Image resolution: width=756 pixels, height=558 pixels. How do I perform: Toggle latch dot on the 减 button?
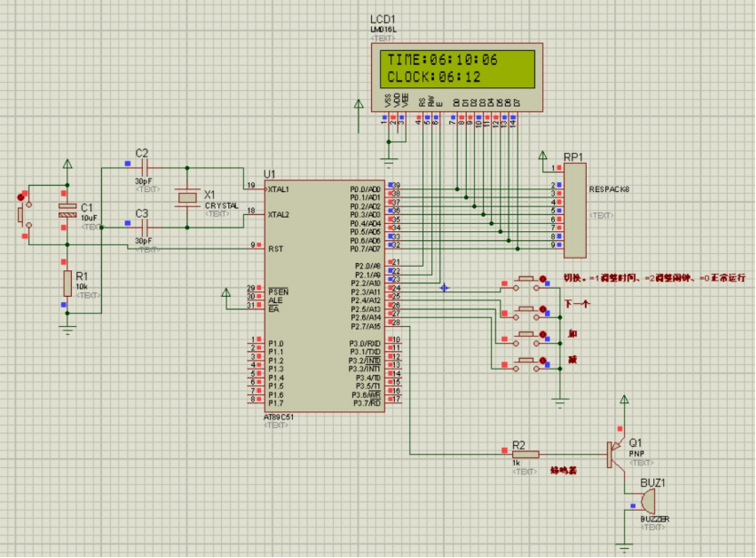(542, 360)
